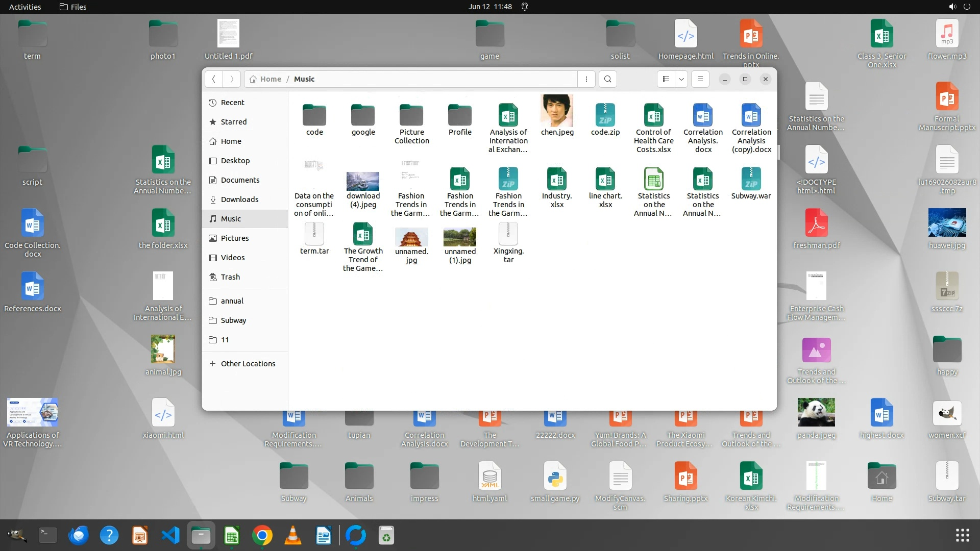The width and height of the screenshot is (980, 551).
Task: Go back with the left arrow button
Action: 214,79
